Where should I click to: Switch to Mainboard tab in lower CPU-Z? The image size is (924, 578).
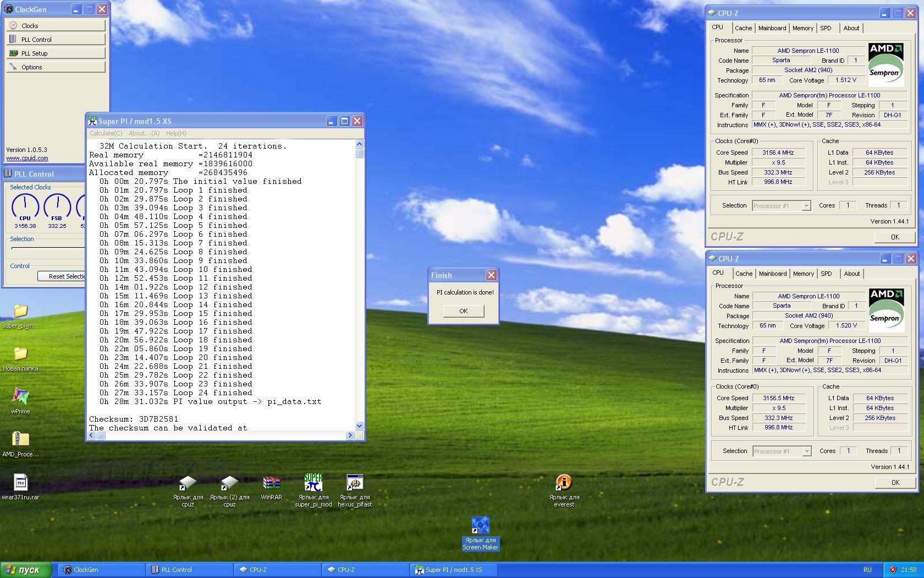point(773,274)
